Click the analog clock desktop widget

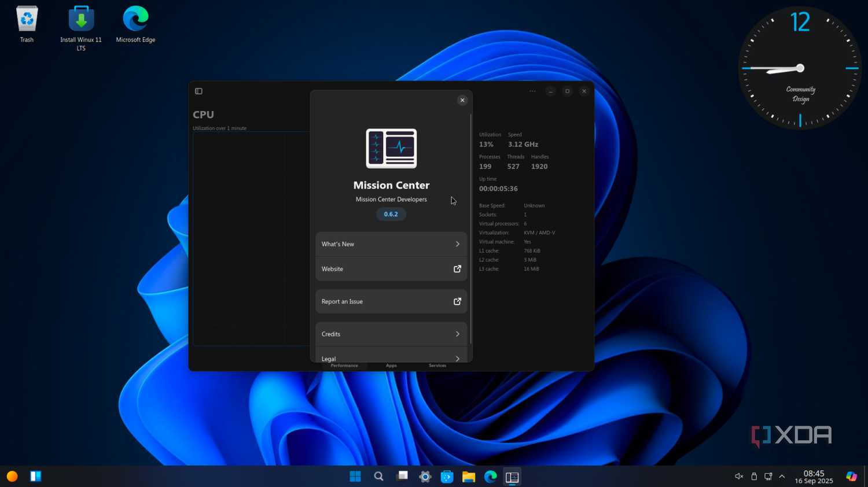coord(800,68)
